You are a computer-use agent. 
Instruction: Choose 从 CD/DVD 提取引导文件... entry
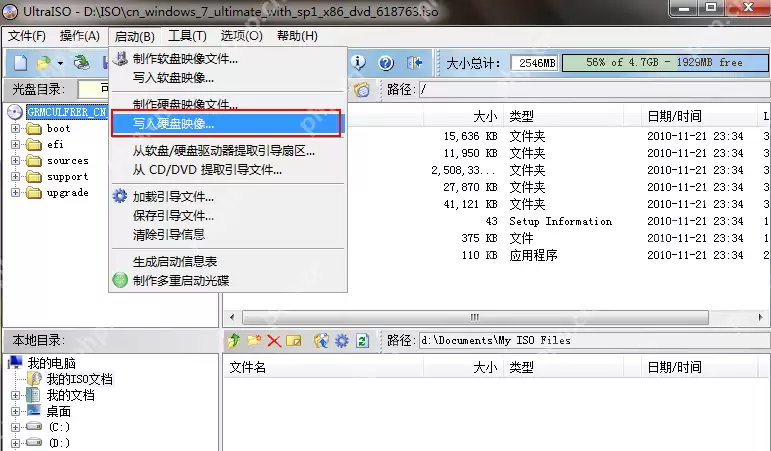click(x=228, y=170)
